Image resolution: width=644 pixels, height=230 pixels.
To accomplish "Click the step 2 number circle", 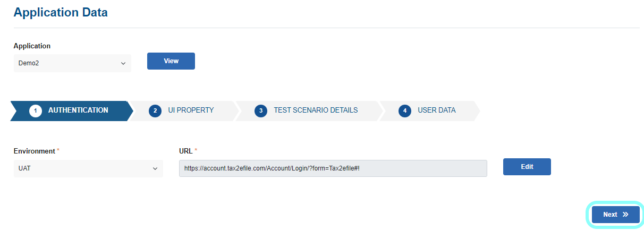I will coord(155,111).
